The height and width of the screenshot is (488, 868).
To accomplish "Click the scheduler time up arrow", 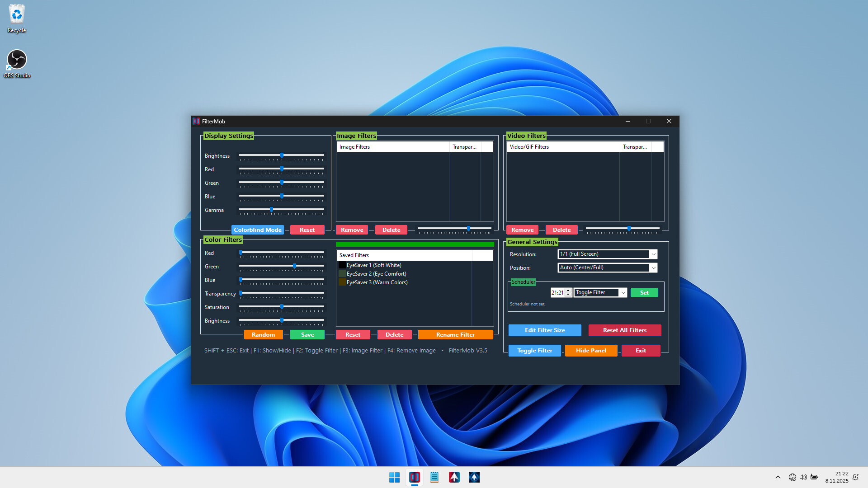I will (x=568, y=291).
